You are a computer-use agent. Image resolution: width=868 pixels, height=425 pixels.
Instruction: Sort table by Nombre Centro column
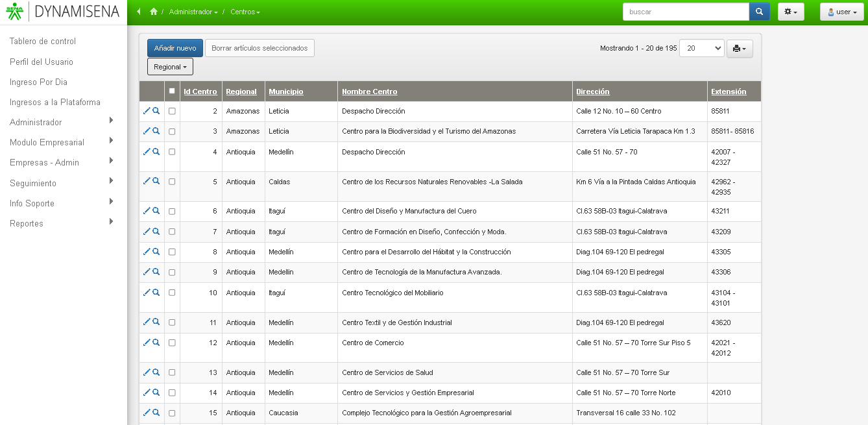click(369, 91)
